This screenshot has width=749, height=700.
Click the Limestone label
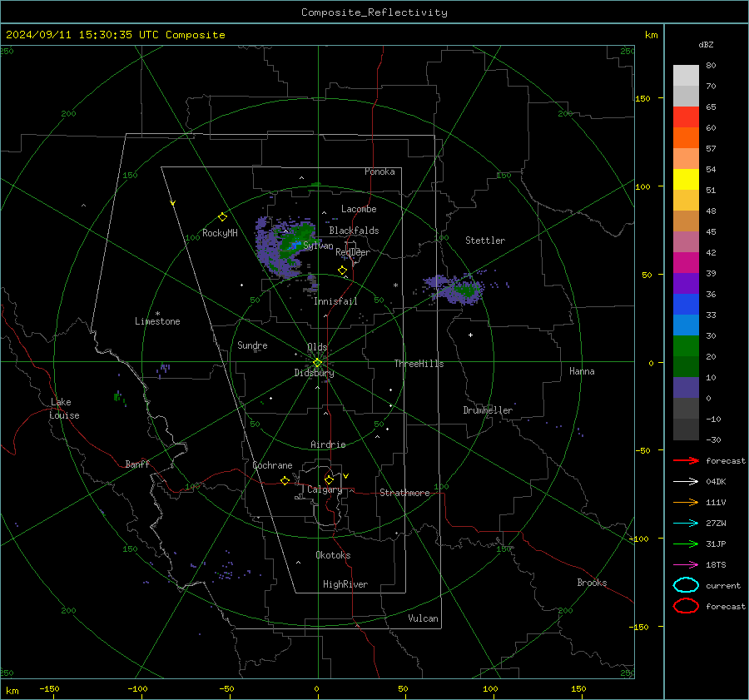coord(157,321)
